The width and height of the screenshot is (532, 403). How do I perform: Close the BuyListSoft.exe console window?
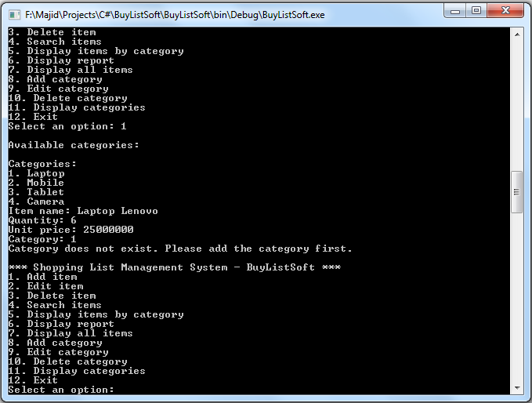click(x=506, y=11)
